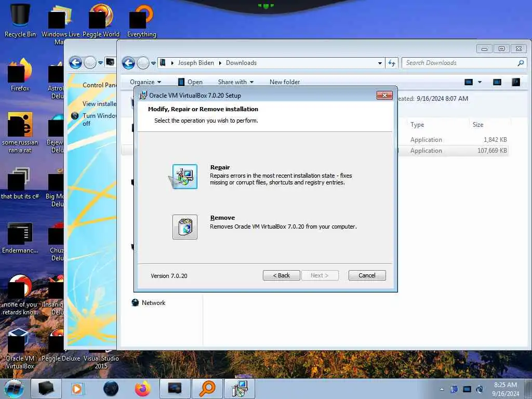Select the 'some russian ran a rat' desktop icon
532x399 pixels.
click(x=20, y=132)
